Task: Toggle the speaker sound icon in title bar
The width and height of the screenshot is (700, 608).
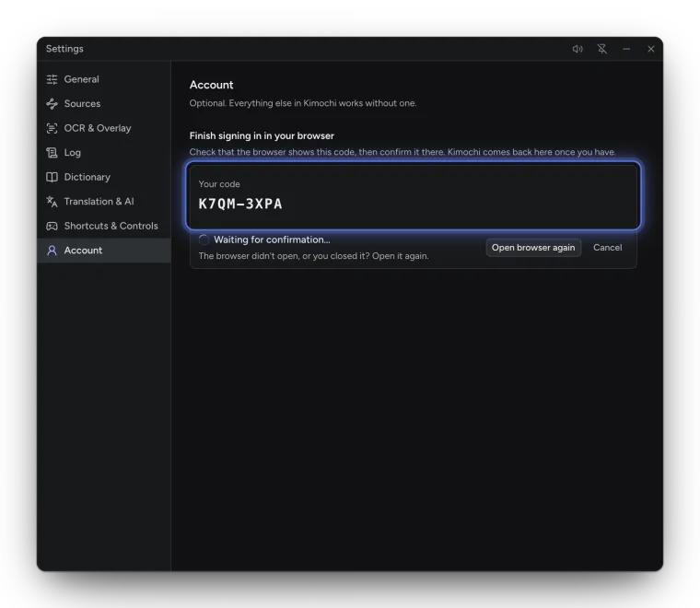Action: (x=577, y=49)
